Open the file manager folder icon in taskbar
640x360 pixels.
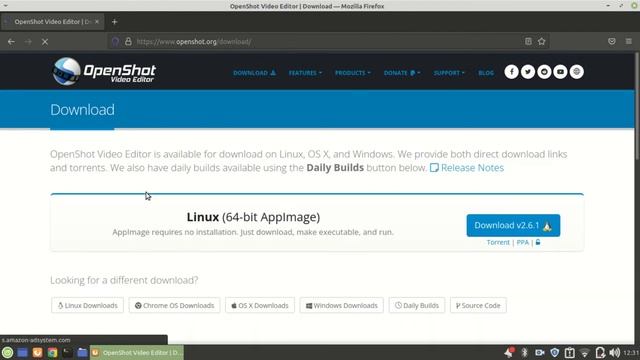coord(82,353)
